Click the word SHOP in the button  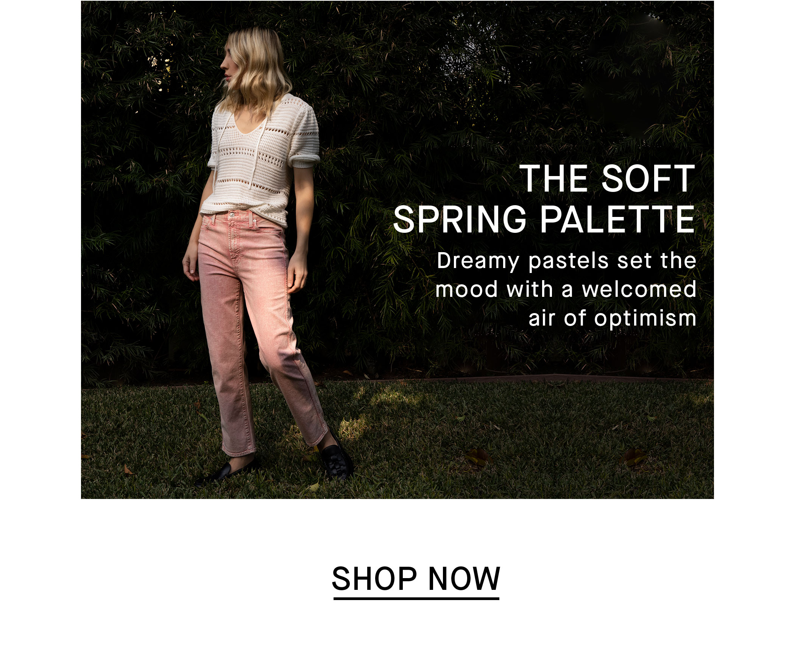tap(374, 578)
